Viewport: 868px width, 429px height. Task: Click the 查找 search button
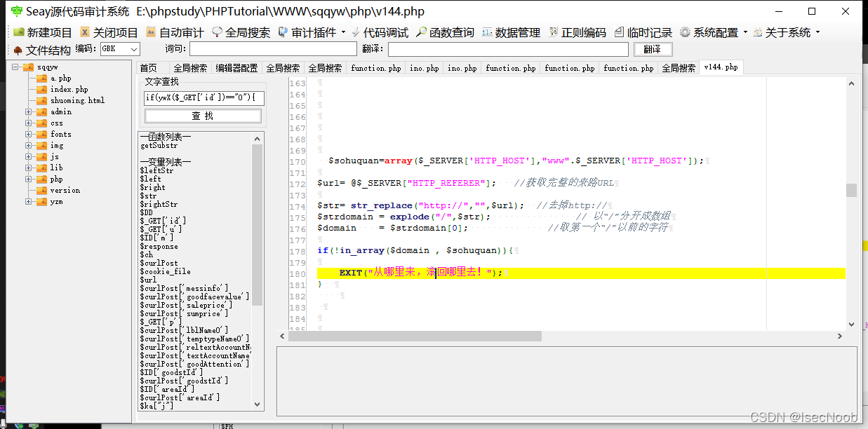[x=203, y=116]
